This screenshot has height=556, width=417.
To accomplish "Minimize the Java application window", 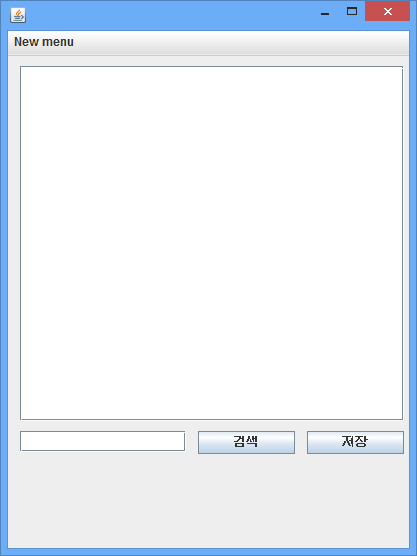I will [325, 12].
